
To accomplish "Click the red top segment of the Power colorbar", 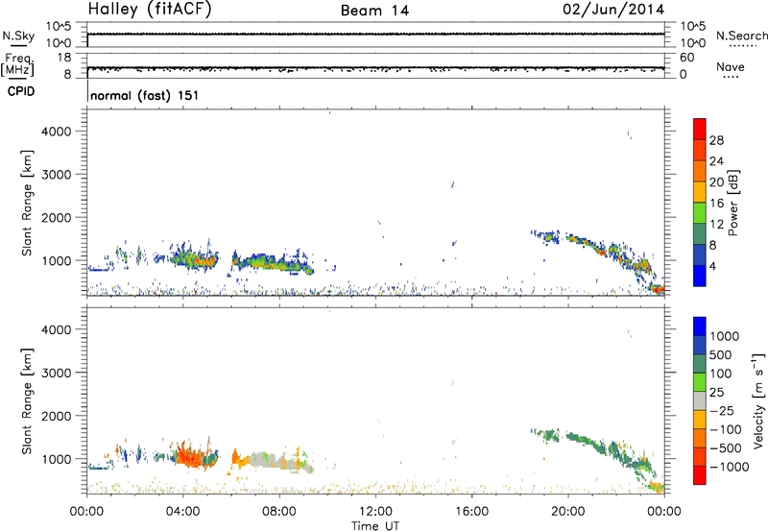I will click(700, 130).
